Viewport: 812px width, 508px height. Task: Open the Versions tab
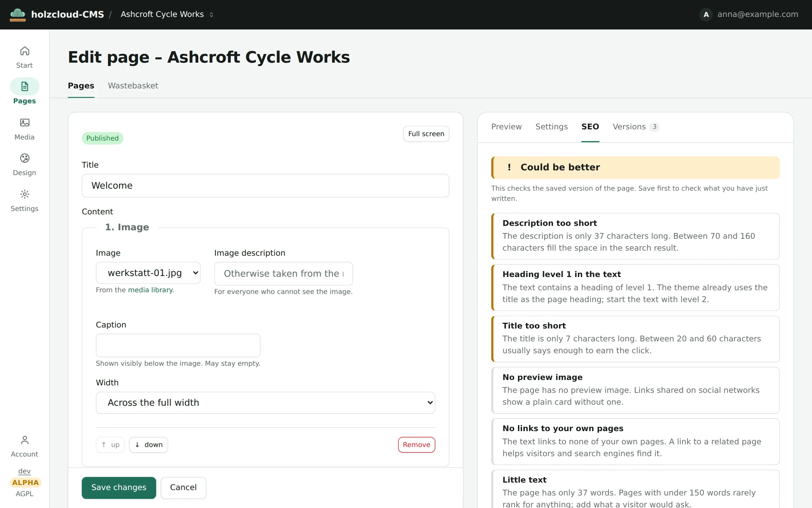pos(636,127)
